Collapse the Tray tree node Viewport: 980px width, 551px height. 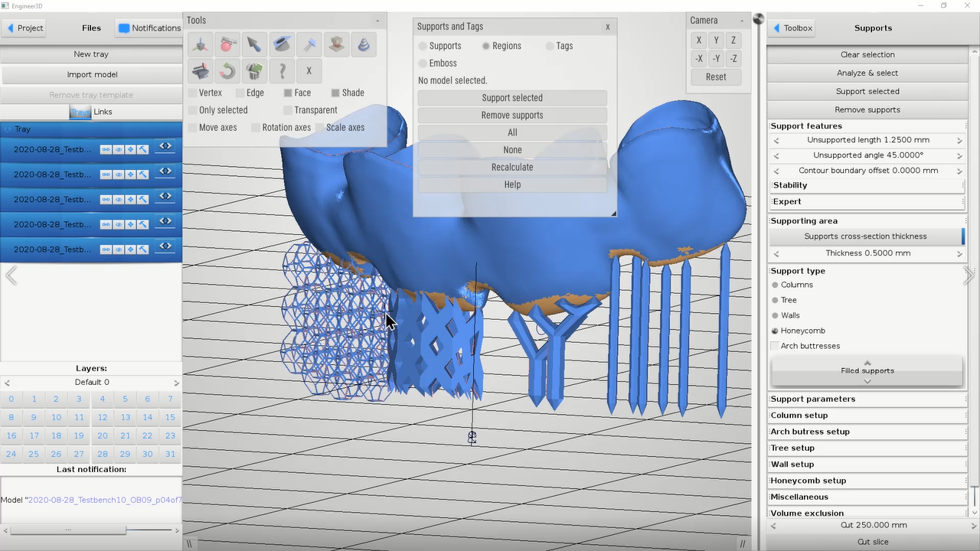point(8,129)
